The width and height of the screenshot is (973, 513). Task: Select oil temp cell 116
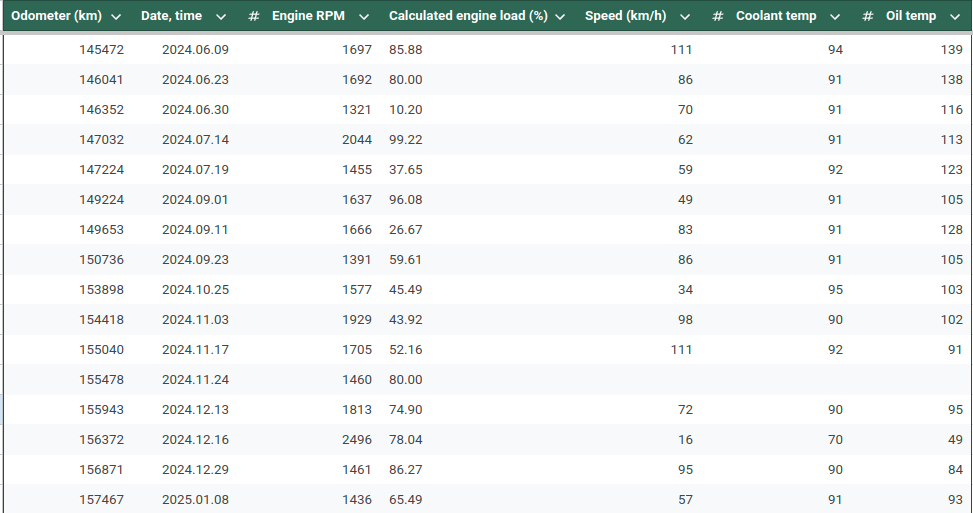click(x=952, y=110)
